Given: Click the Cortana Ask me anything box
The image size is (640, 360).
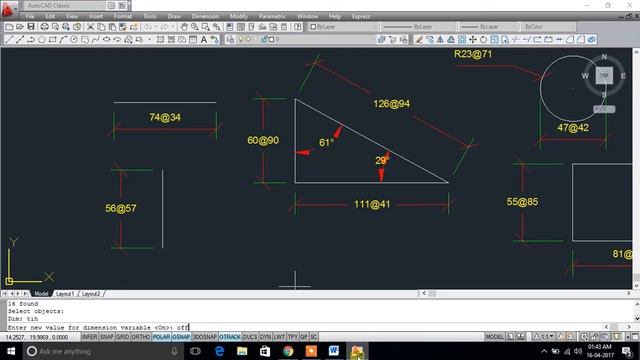Looking at the screenshot, I should (103, 351).
